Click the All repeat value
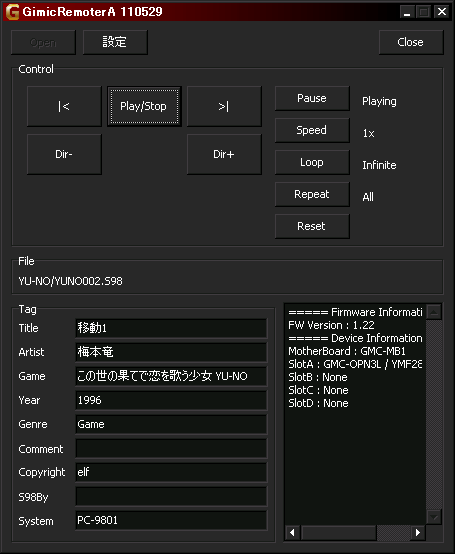Viewport: 455px width, 554px height. tap(368, 197)
